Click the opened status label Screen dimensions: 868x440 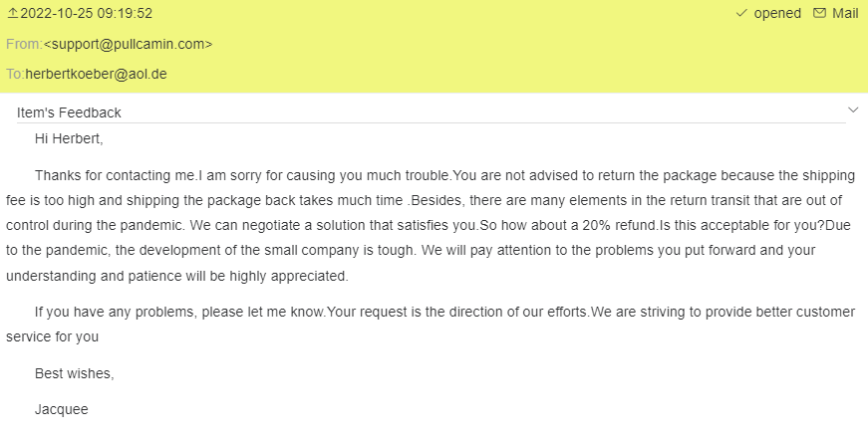point(777,14)
